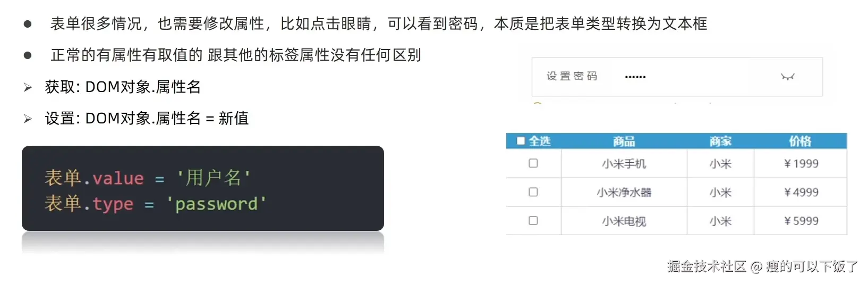Click the arrow bullet before 获取
Screen dimensions: 868x283
click(x=28, y=88)
